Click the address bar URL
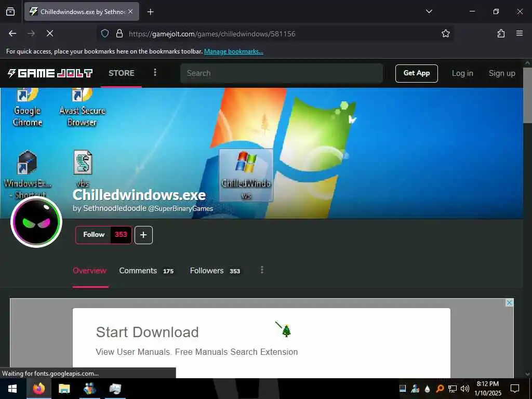 tap(212, 34)
